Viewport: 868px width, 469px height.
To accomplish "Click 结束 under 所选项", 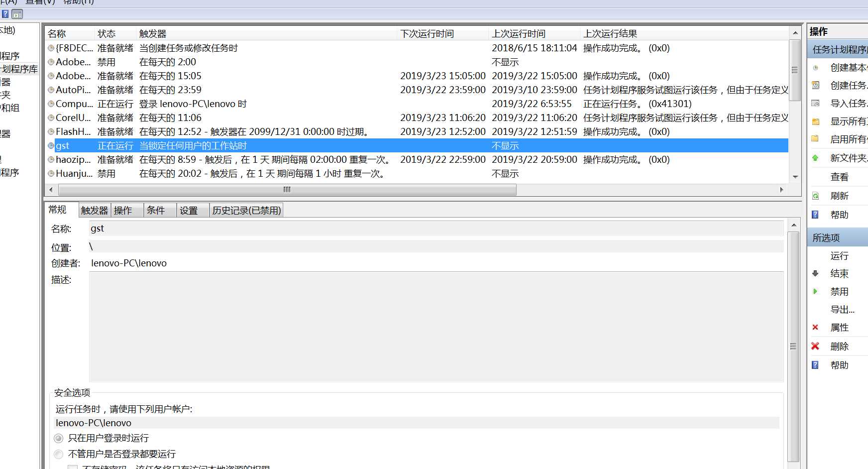I will coord(839,274).
